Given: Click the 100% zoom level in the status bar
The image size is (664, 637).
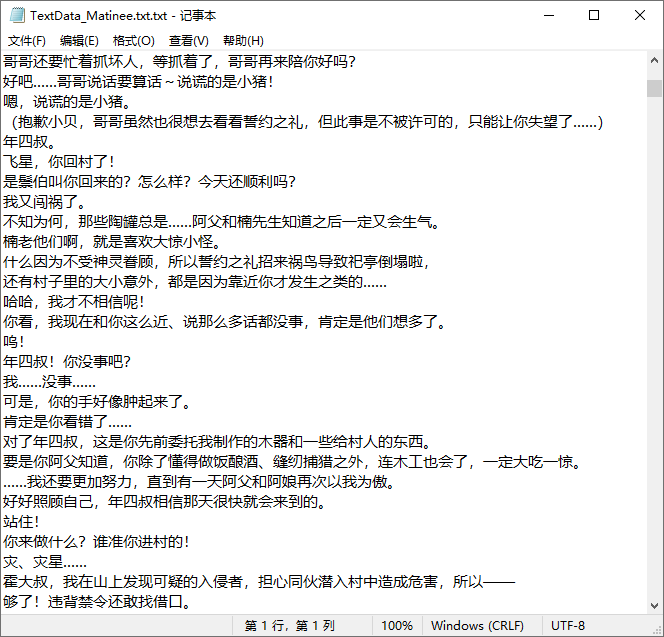Looking at the screenshot, I should 397,625.
